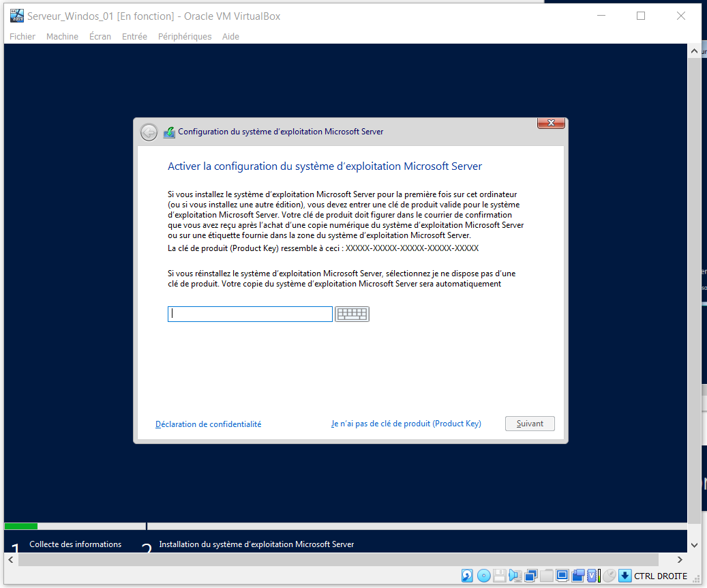Choose "Je n'ai pas de clé de produit"
The width and height of the screenshot is (707, 588).
[406, 424]
